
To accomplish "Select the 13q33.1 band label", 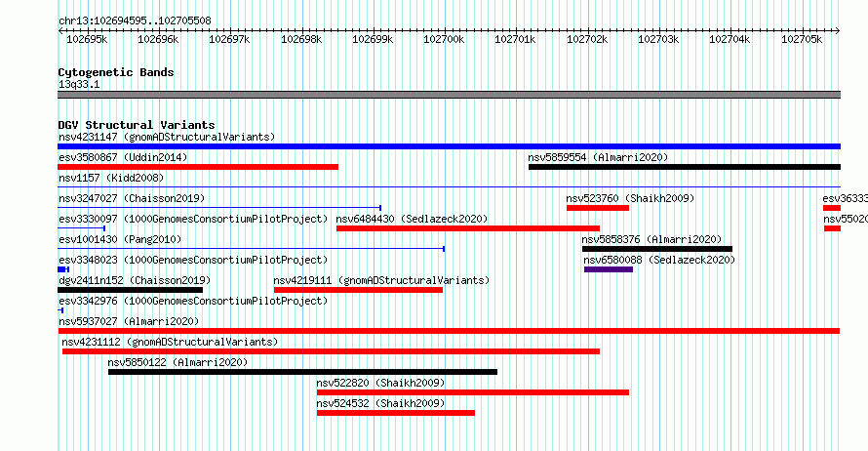I will [x=79, y=84].
